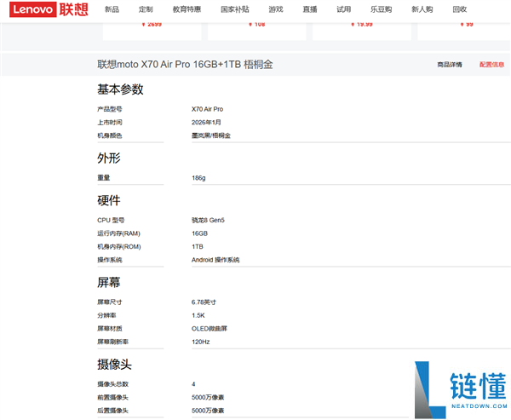This screenshot has width=511, height=420.
Task: Select the release date 2026年1月
Action: click(x=206, y=123)
